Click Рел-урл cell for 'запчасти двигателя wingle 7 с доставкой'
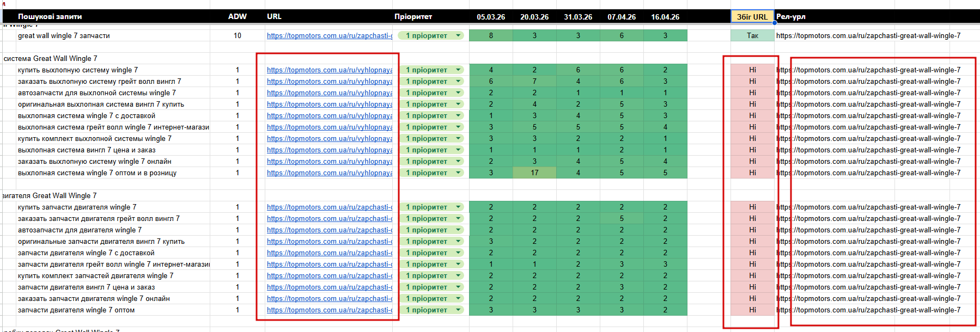The image size is (980, 332). coord(868,253)
